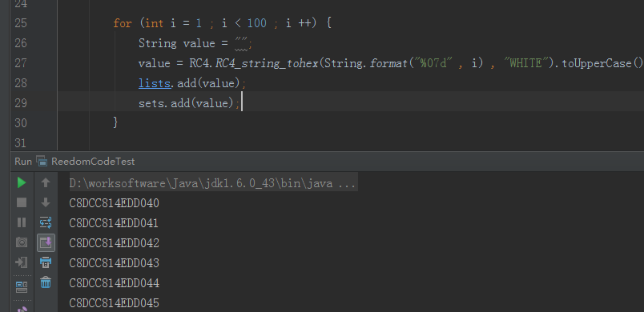Click the underlined lists variable

(155, 83)
